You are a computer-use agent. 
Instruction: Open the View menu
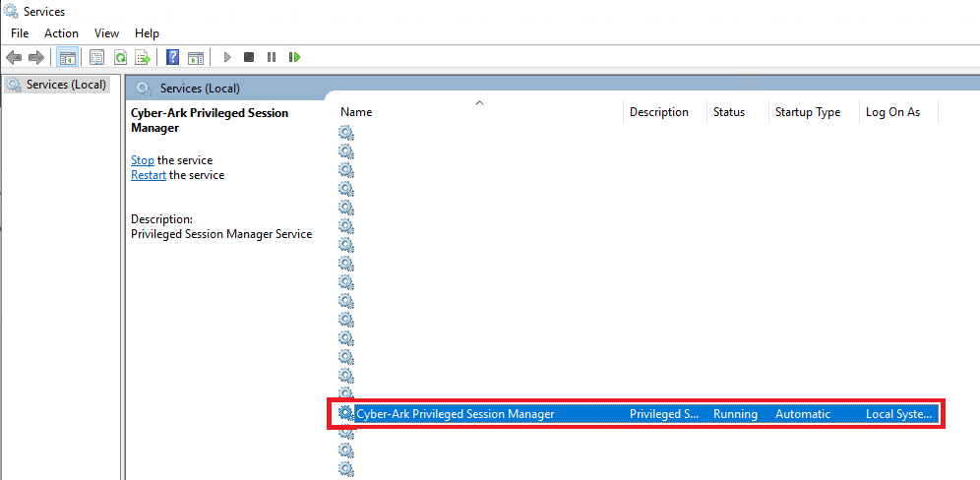(106, 33)
